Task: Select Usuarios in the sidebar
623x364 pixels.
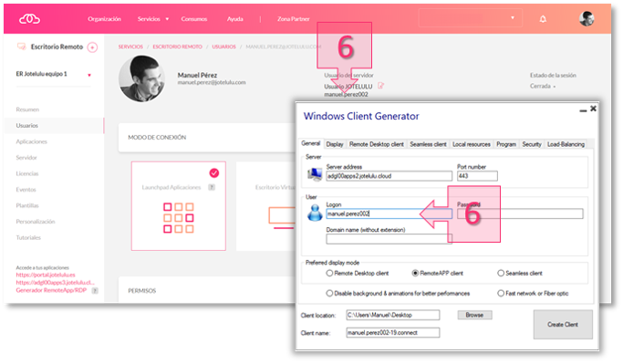Action: (27, 125)
